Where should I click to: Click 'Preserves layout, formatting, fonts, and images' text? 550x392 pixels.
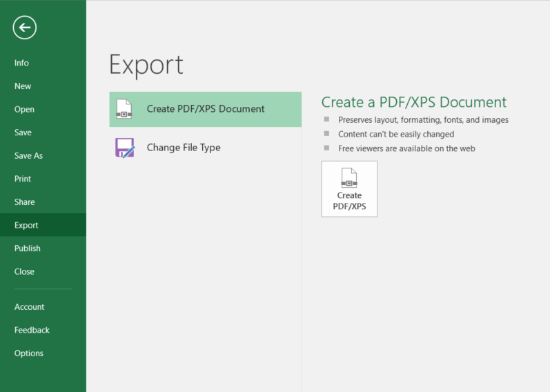tap(424, 120)
